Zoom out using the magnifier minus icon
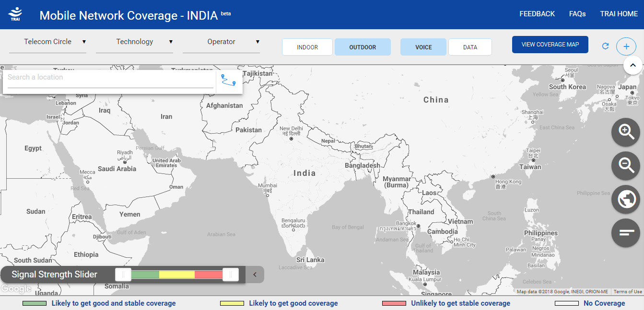The image size is (644, 310). pos(626,166)
